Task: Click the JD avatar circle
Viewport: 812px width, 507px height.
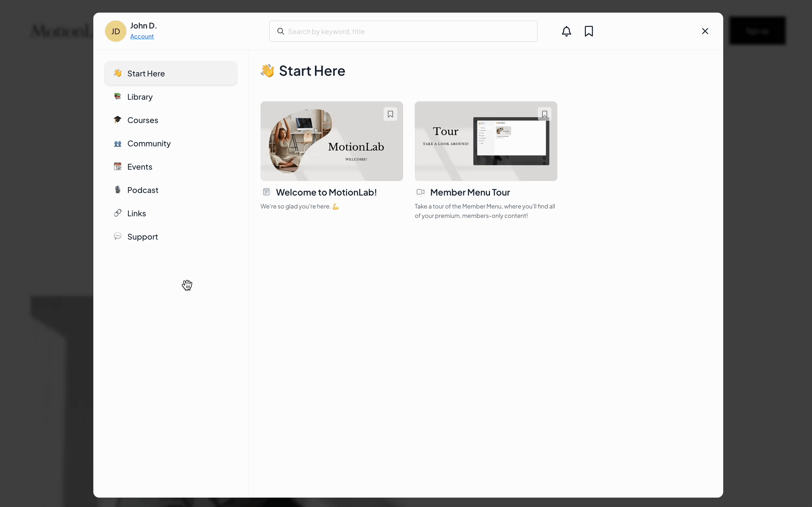Action: (115, 31)
